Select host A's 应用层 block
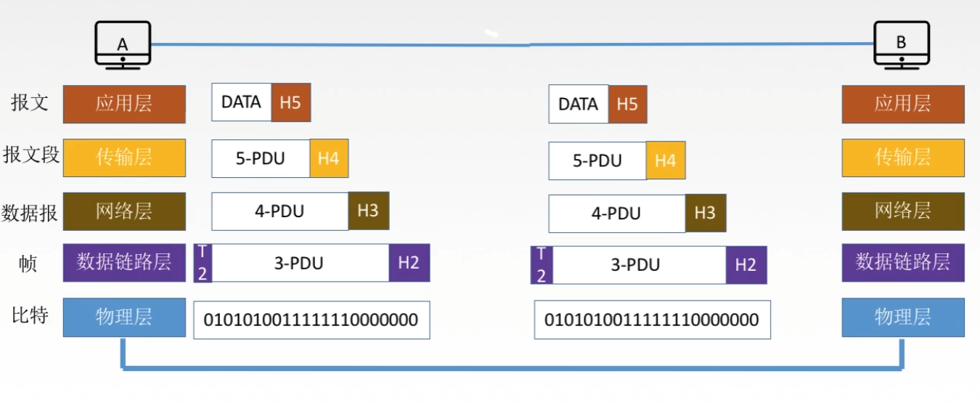Screen dimensions: 980x411 pos(124,104)
